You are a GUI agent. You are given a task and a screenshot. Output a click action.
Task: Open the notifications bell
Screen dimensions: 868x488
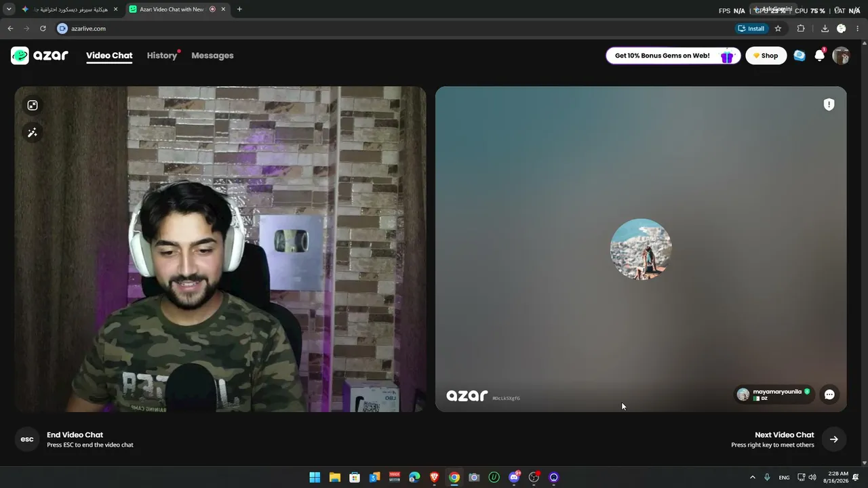[x=820, y=56]
